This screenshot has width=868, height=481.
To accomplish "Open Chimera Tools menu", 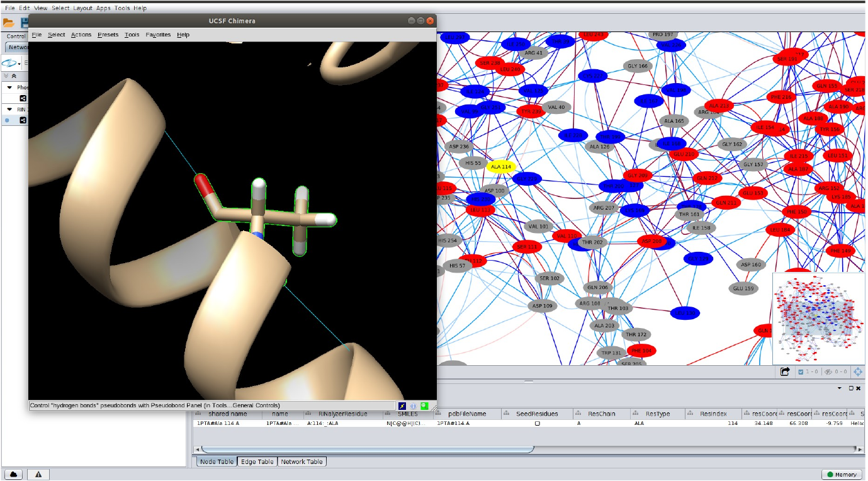I will (132, 35).
